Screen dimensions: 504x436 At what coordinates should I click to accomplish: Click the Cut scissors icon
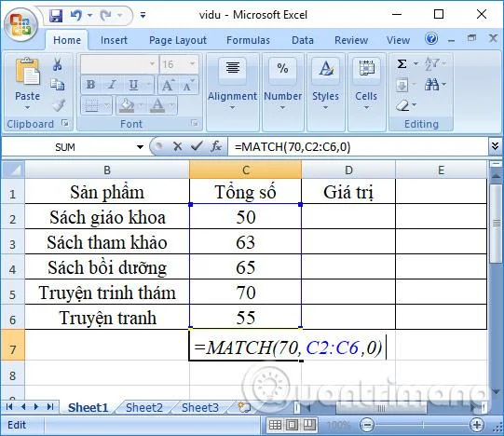[58, 64]
